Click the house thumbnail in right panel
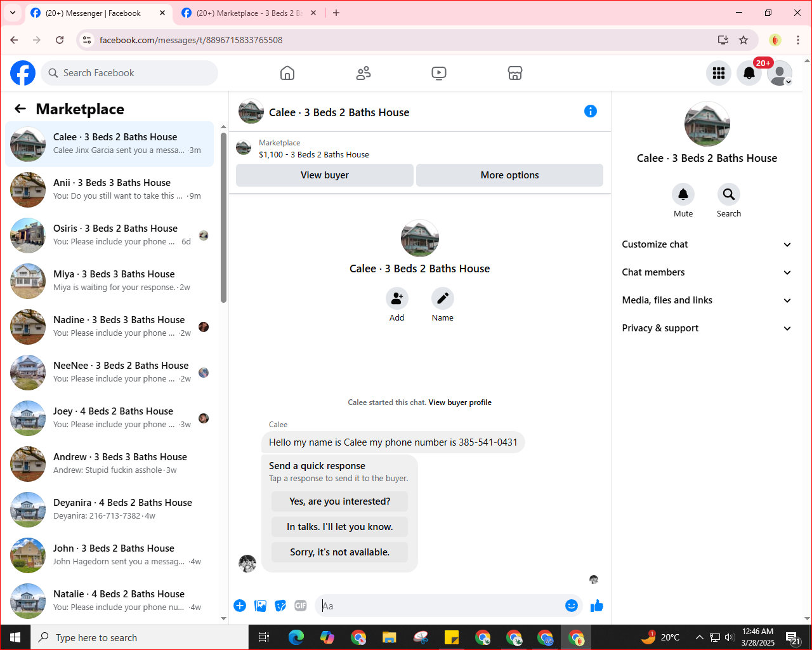 pos(707,124)
